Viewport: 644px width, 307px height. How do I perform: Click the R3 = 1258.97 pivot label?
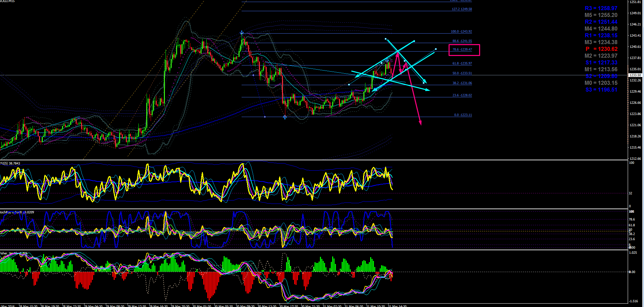click(x=601, y=8)
